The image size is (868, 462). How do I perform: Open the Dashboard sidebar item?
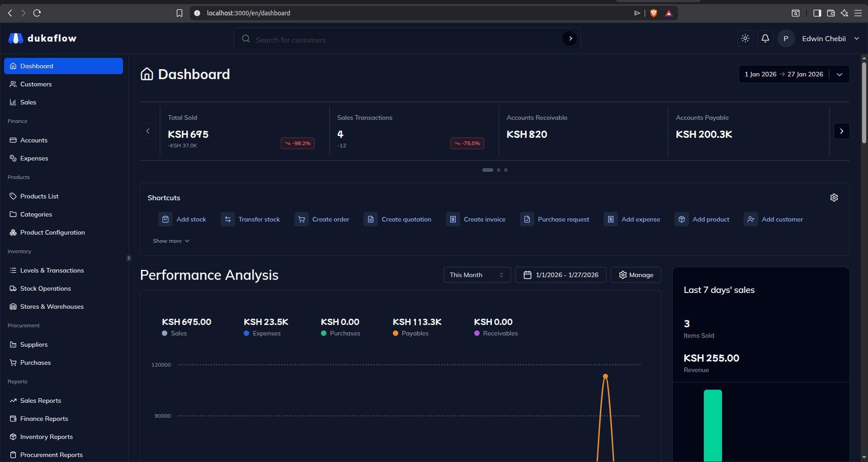[x=64, y=66]
